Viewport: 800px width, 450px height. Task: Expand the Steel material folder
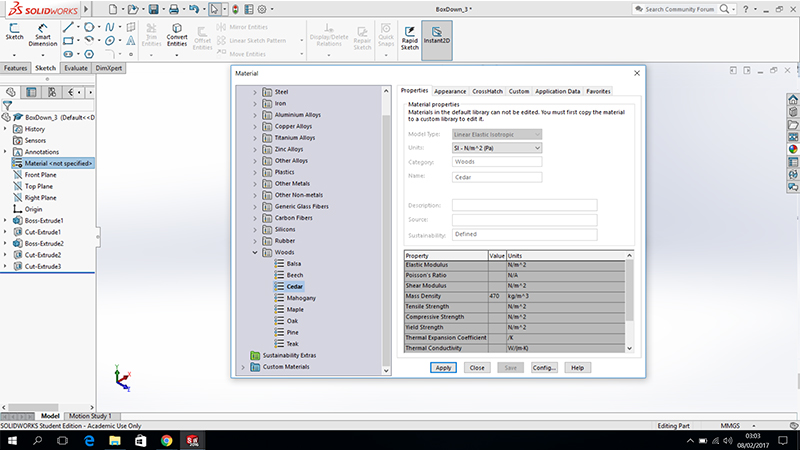point(255,92)
